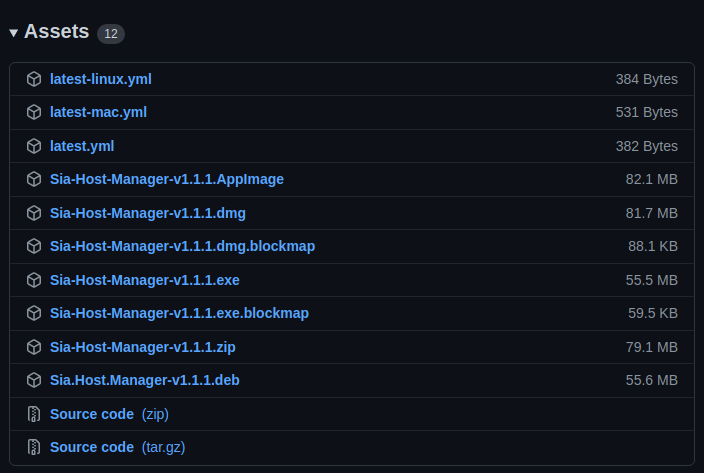Click the archive icon for Source code (tar.gz)
Screen dimensions: 704x473
(34, 447)
